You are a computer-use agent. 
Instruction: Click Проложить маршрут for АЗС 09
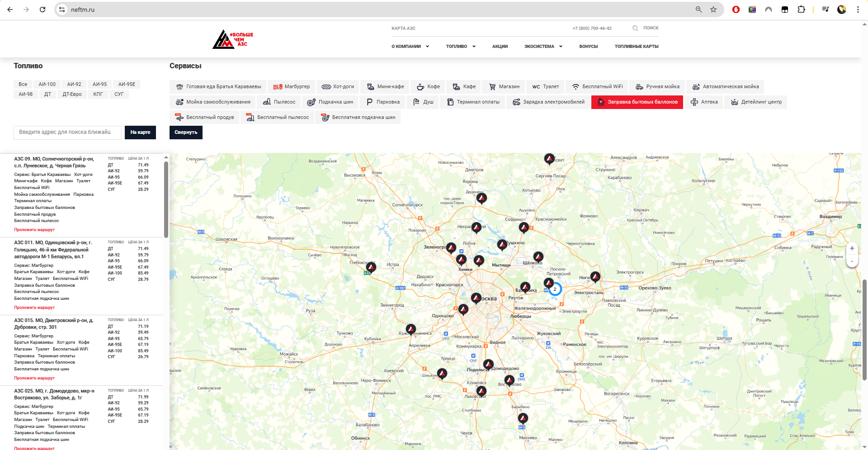pyautogui.click(x=34, y=230)
